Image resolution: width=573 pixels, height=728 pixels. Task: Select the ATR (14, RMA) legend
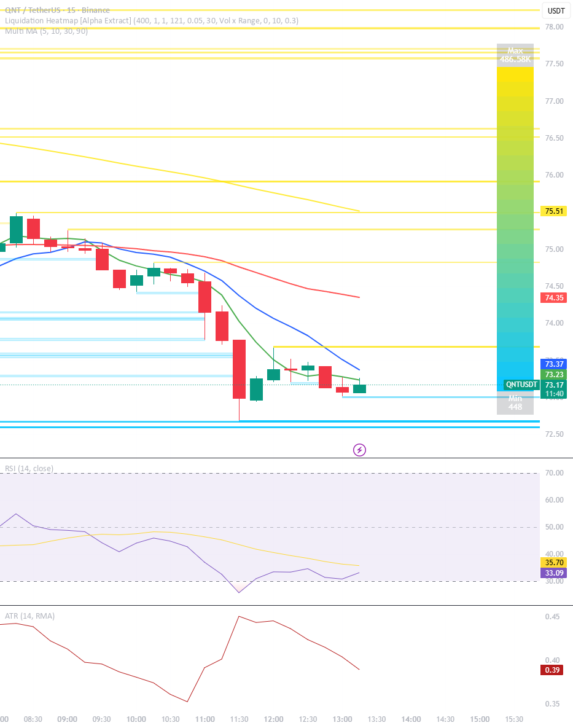pyautogui.click(x=29, y=616)
